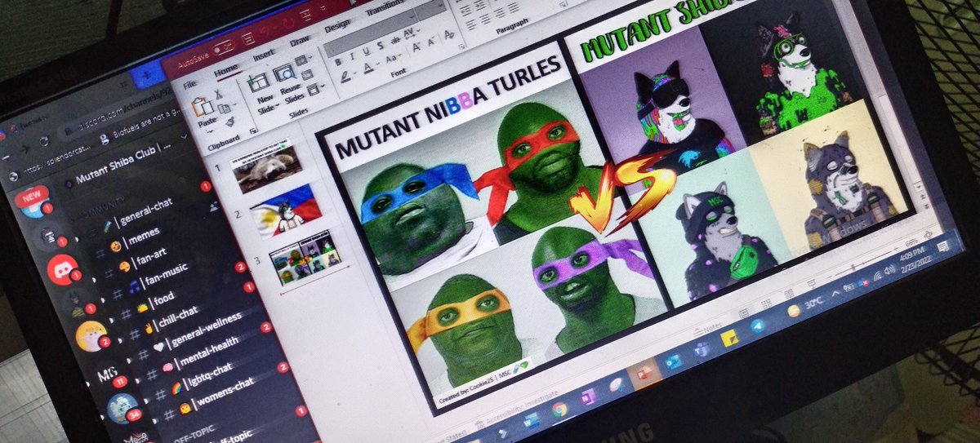Toggle the AutoSave switch in PowerPoint
The image size is (980, 443).
point(225,47)
